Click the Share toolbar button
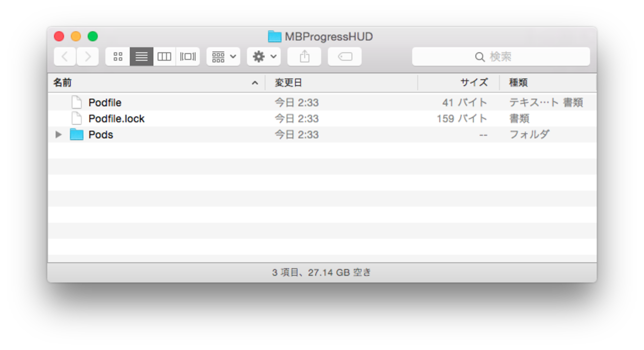 click(x=304, y=57)
